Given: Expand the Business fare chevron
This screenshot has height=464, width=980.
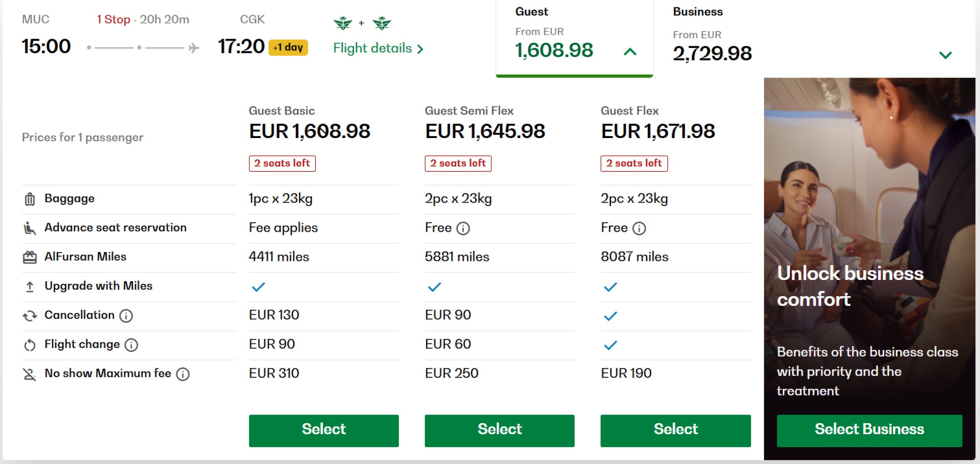Looking at the screenshot, I should (945, 55).
